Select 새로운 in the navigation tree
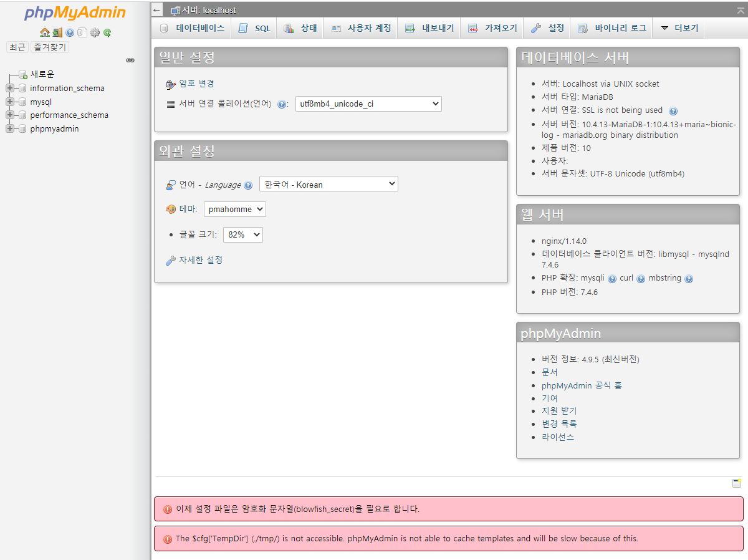The image size is (748, 560). click(42, 74)
